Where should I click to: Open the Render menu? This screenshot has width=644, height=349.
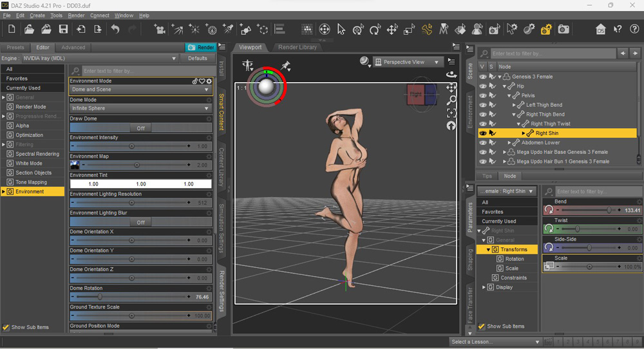(76, 15)
